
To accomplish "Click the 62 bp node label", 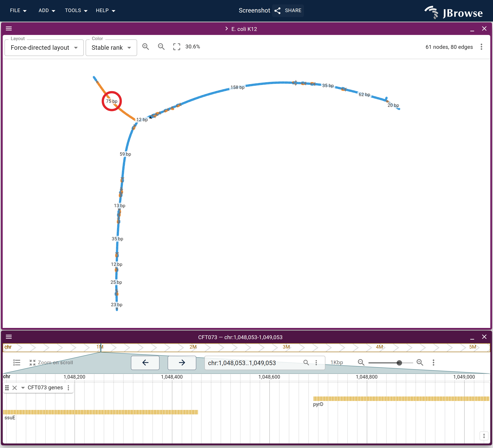I will (364, 94).
